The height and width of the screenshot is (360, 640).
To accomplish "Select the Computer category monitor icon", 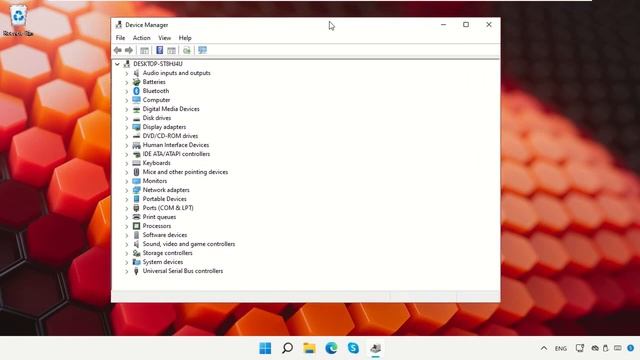I will point(136,100).
